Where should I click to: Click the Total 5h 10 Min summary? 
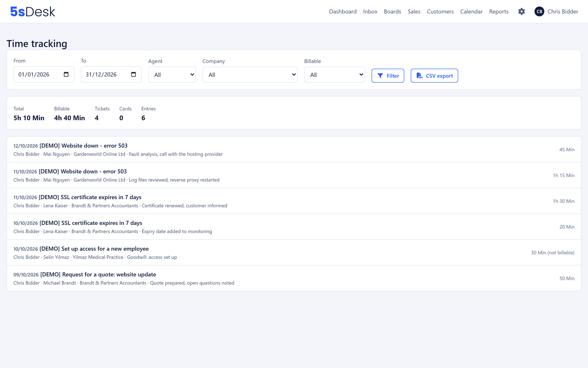tap(29, 114)
